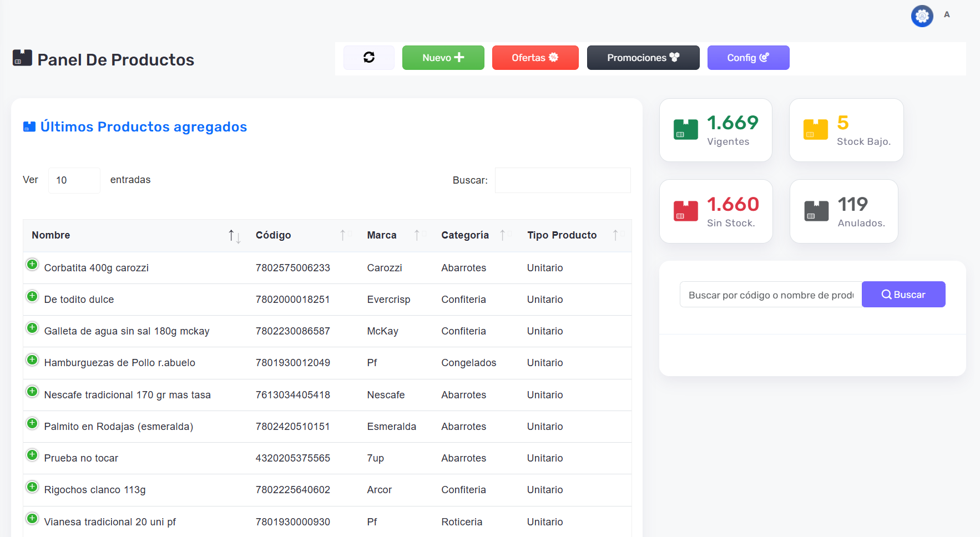Click the green Nuevo button
This screenshot has width=980, height=537.
click(x=443, y=58)
